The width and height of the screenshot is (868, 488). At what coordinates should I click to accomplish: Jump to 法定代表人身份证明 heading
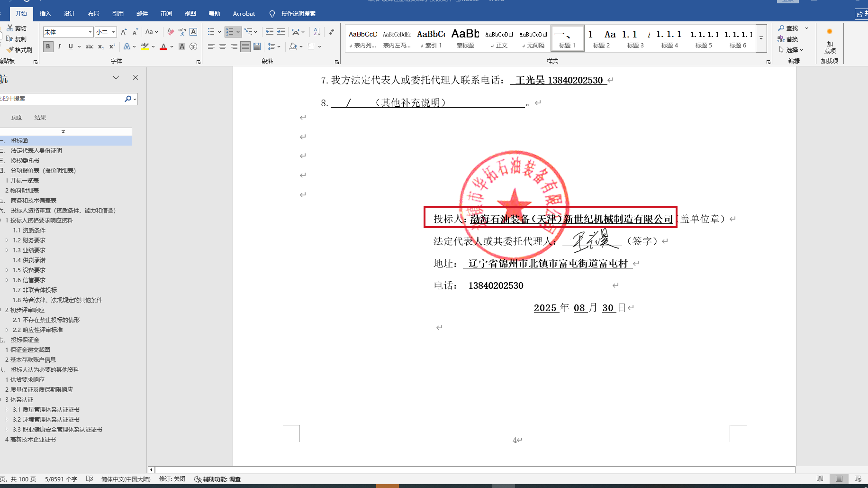tap(36, 151)
